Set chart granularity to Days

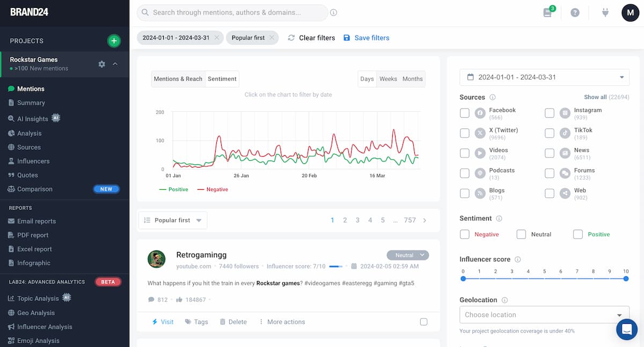click(367, 79)
